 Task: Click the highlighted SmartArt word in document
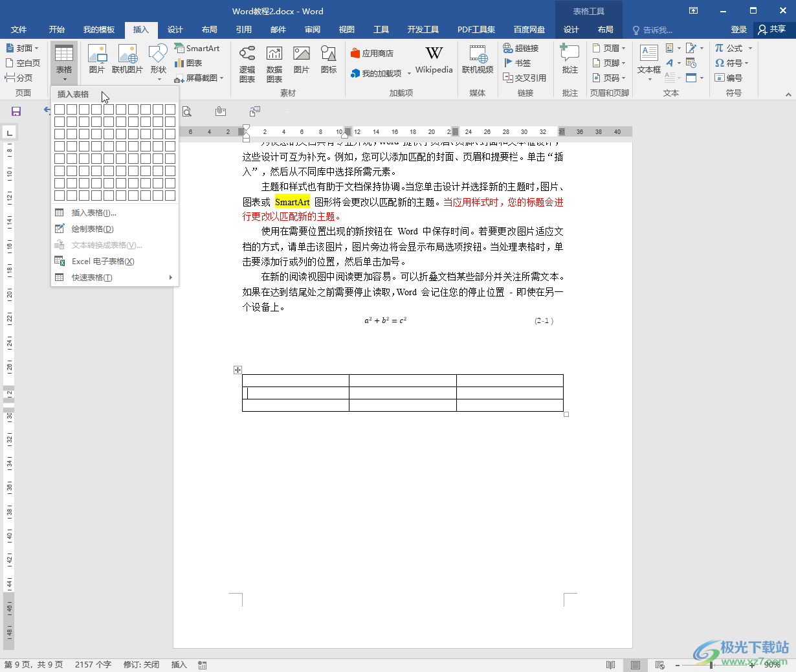click(x=293, y=202)
